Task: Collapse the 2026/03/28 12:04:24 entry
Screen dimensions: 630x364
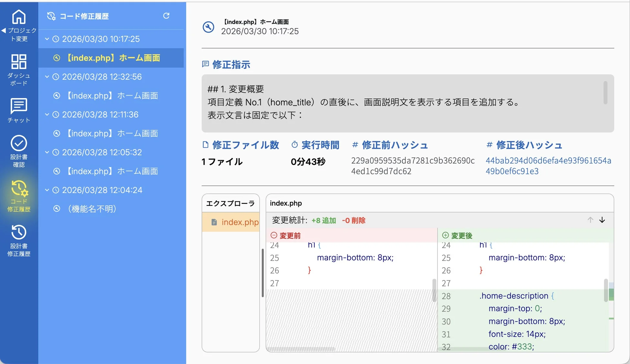Action: 47,190
